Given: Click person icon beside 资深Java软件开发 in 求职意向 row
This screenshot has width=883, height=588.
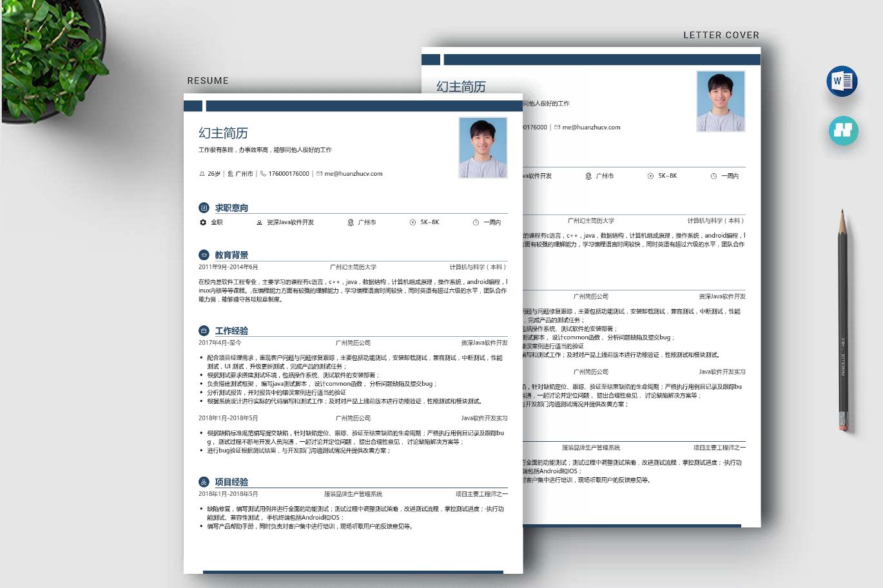Looking at the screenshot, I should tap(259, 223).
